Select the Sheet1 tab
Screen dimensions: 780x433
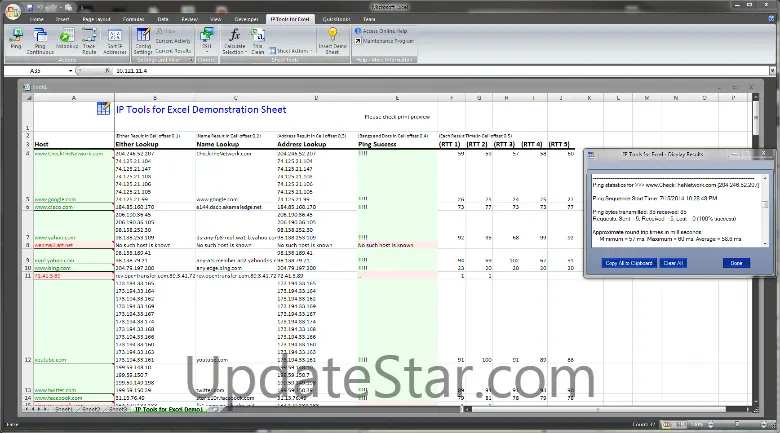click(x=63, y=409)
